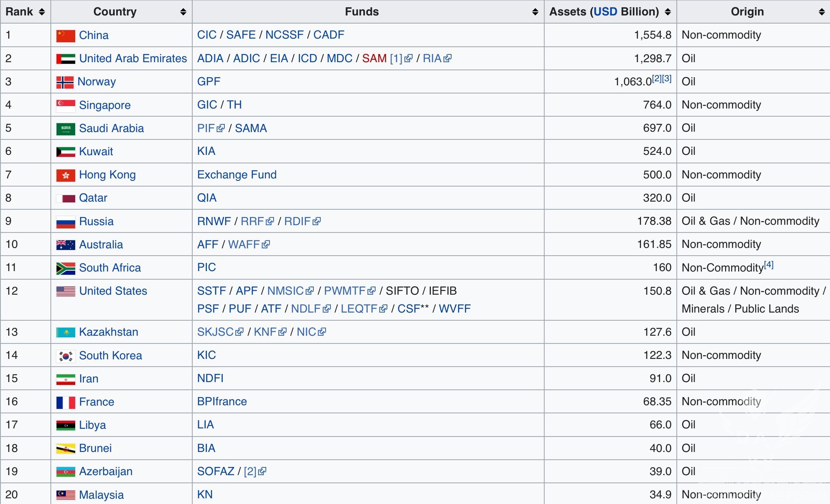This screenshot has height=504, width=830.
Task: Open the CIC fund link
Action: [207, 35]
